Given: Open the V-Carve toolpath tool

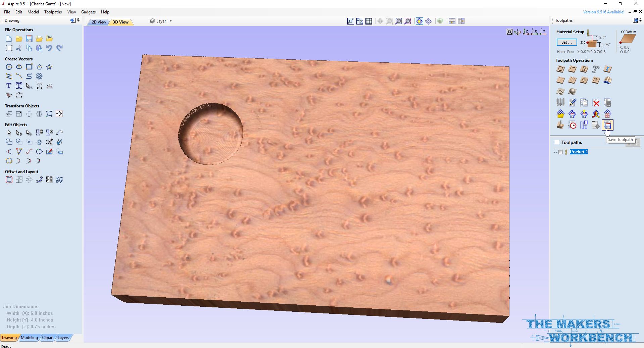Looking at the screenshot, I should 560,81.
